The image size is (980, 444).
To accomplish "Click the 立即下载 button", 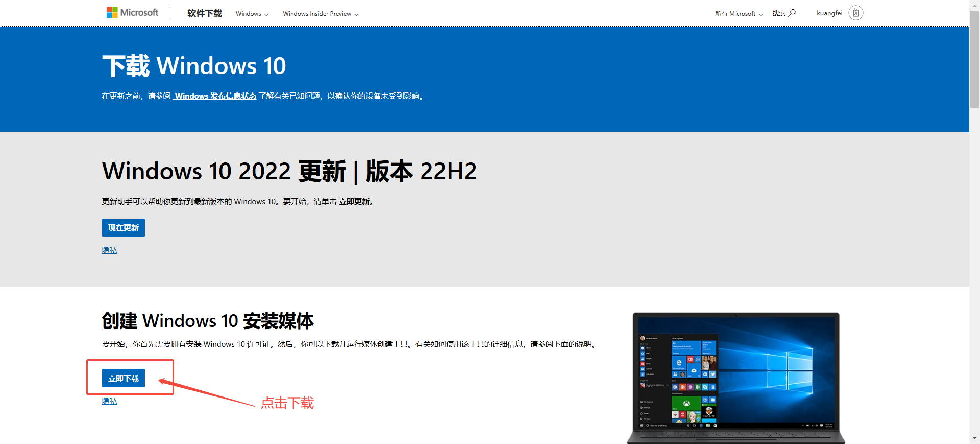I will coord(124,378).
